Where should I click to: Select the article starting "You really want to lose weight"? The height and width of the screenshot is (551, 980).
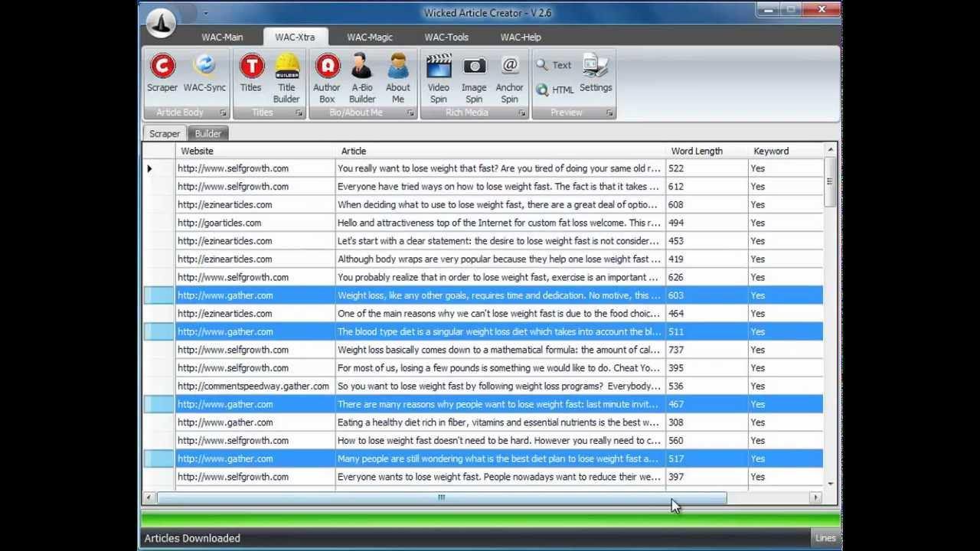[501, 168]
